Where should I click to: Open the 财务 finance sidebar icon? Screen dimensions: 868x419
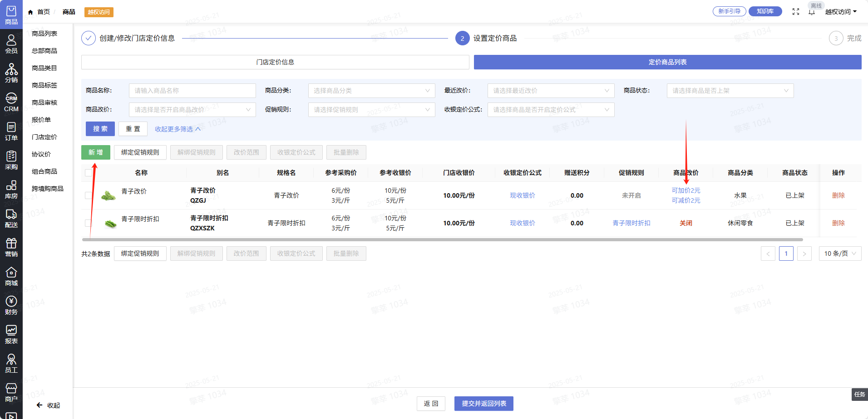[x=11, y=305]
